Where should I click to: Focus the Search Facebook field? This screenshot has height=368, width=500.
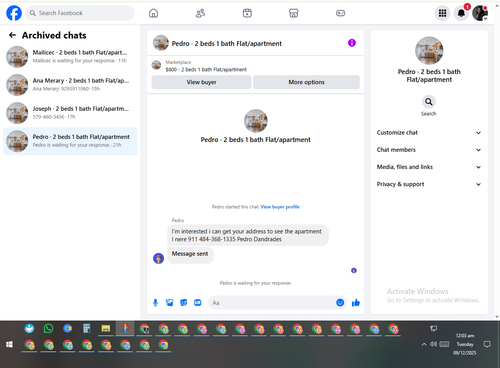[x=80, y=13]
